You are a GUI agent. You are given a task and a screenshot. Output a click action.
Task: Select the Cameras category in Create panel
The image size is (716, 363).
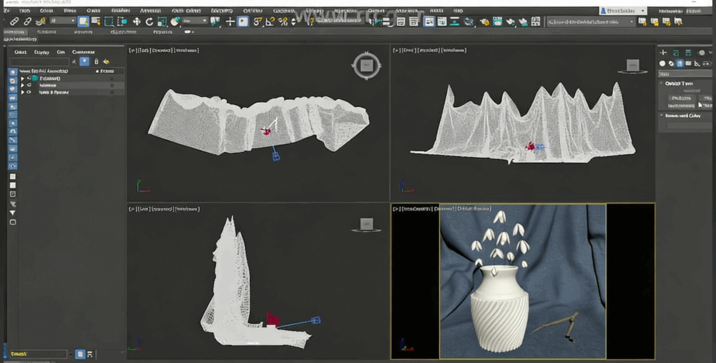[x=689, y=63]
